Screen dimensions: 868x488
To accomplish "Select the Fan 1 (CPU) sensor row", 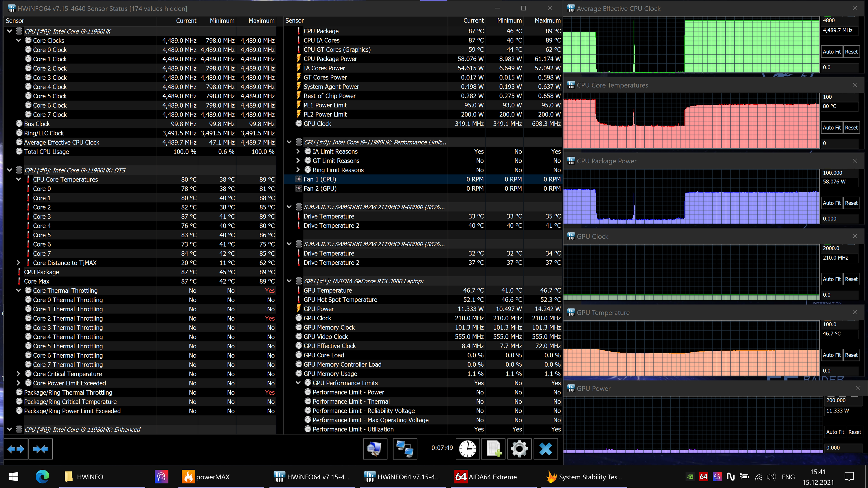I will click(x=320, y=179).
